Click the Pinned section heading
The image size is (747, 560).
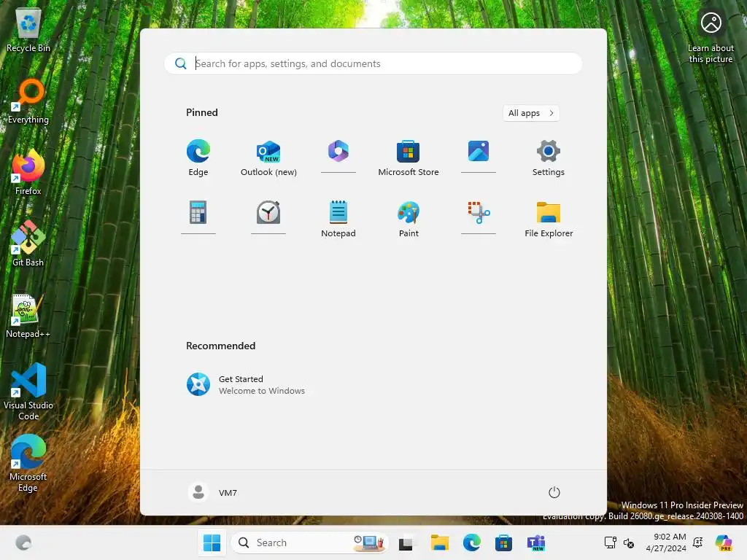[202, 112]
